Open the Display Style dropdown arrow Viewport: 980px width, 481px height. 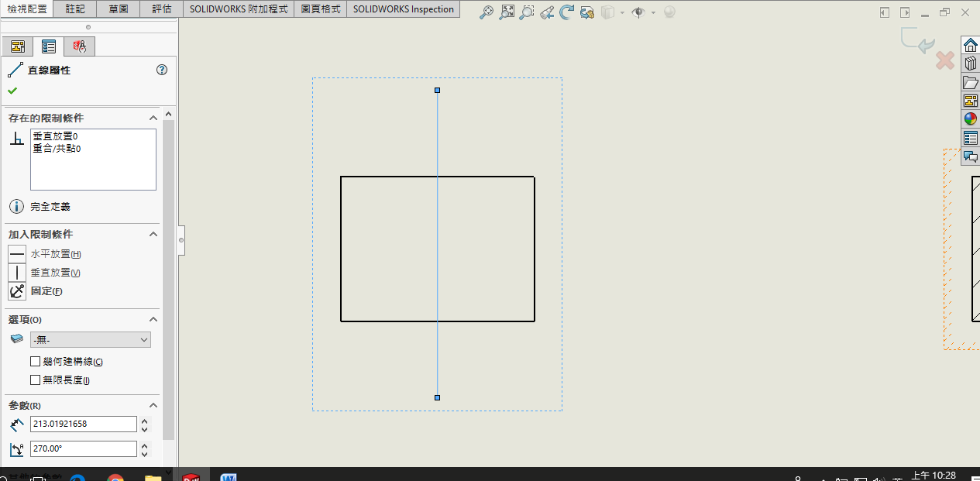[622, 13]
